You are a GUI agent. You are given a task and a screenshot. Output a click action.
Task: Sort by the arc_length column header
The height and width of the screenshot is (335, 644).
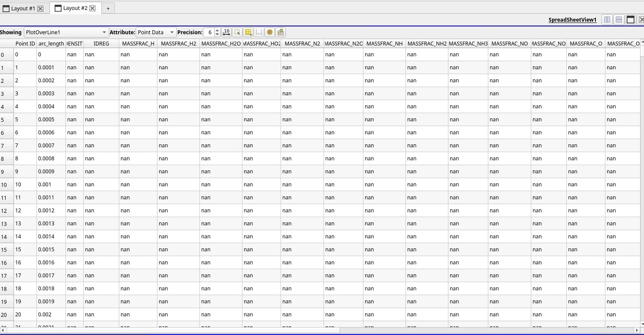click(x=51, y=43)
